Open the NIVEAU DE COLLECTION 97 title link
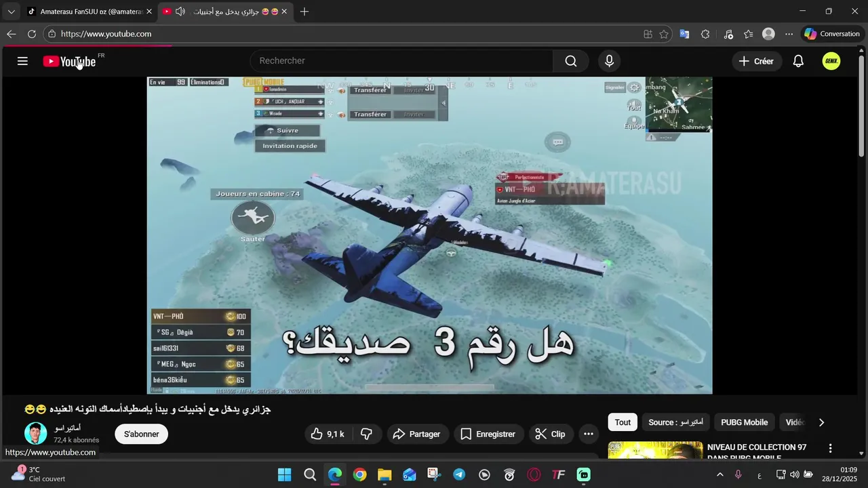Screen dimensions: 868x488 click(757, 452)
